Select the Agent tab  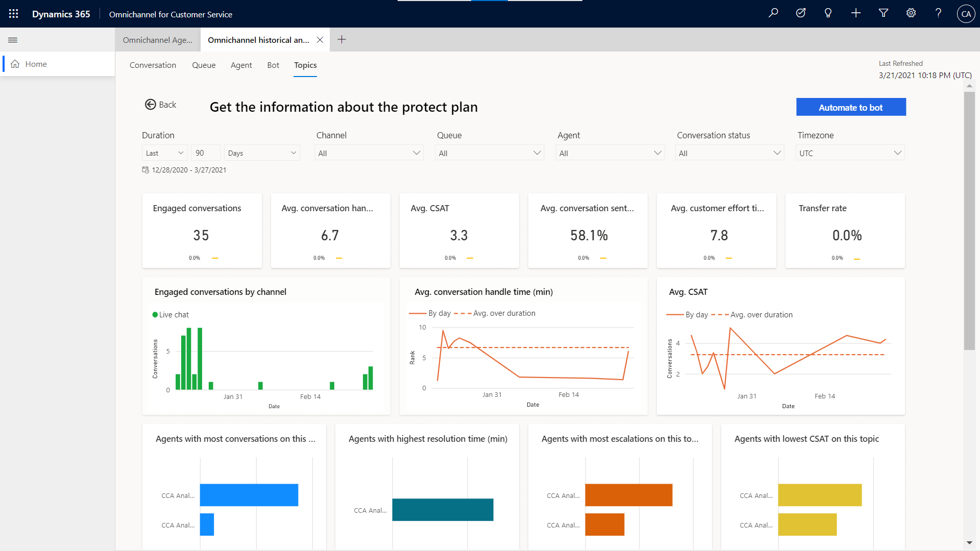tap(241, 65)
